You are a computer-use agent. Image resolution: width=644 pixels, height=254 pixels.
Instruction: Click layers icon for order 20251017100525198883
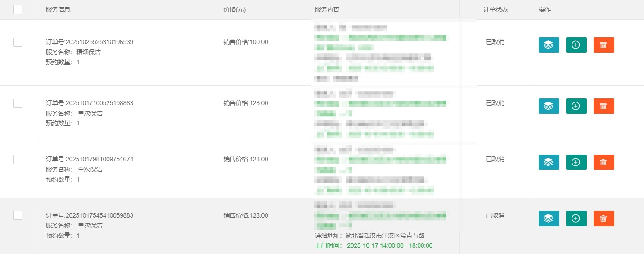[549, 106]
